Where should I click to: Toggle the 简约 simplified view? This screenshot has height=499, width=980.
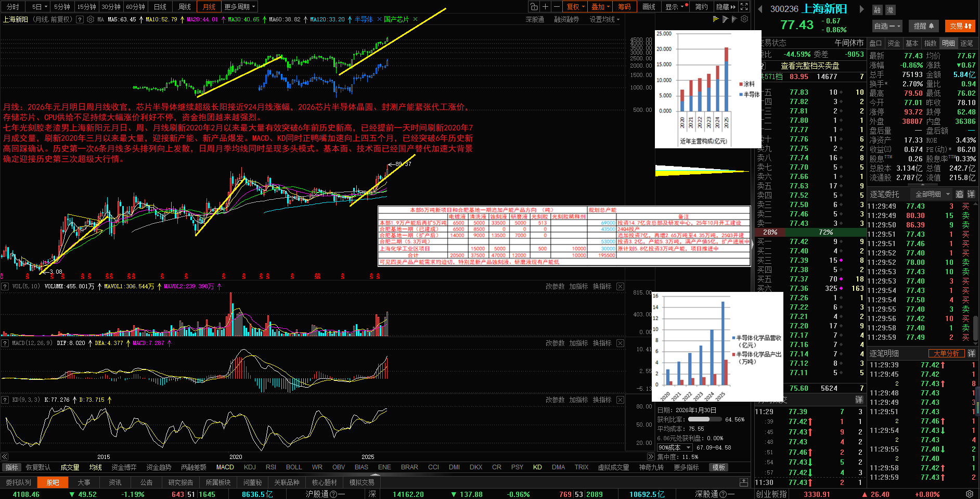point(701,7)
